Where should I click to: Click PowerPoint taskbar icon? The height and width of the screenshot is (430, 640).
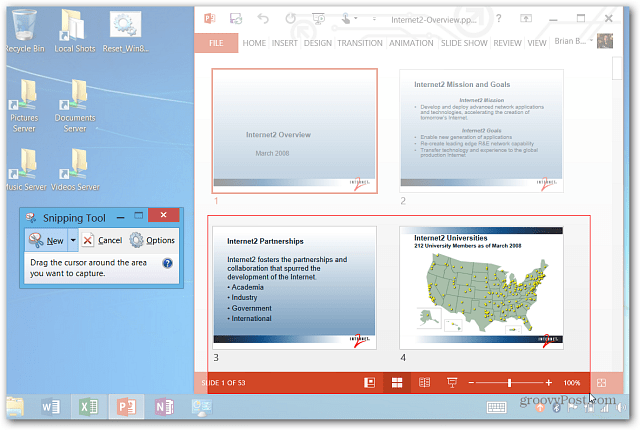[x=126, y=406]
